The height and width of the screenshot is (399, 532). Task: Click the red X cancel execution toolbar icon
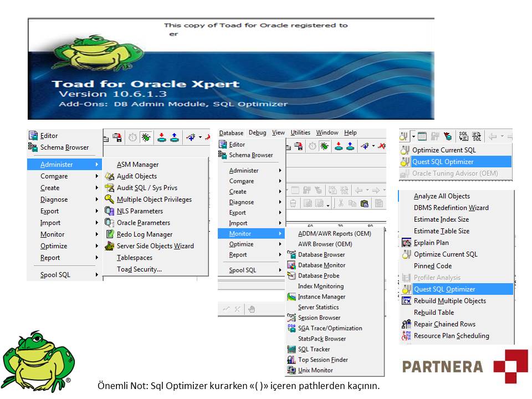pyautogui.click(x=381, y=146)
